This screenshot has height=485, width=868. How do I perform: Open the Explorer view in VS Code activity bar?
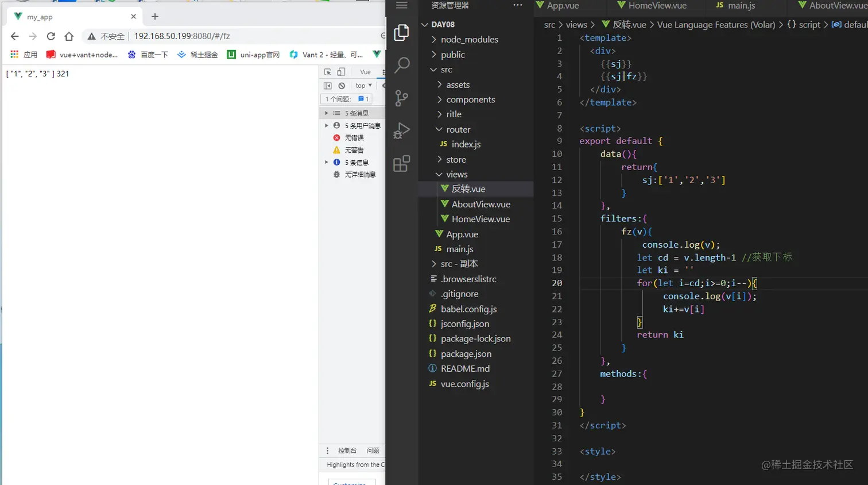[x=402, y=33]
